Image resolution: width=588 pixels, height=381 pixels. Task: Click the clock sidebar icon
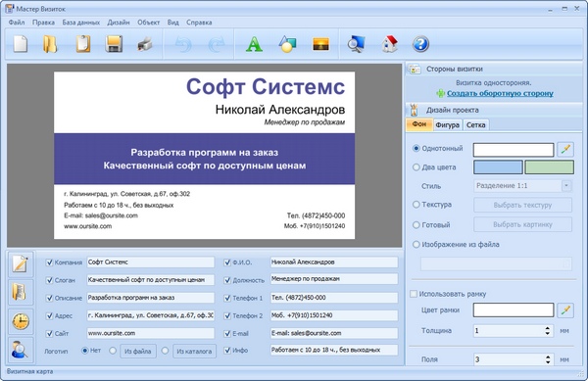click(21, 321)
